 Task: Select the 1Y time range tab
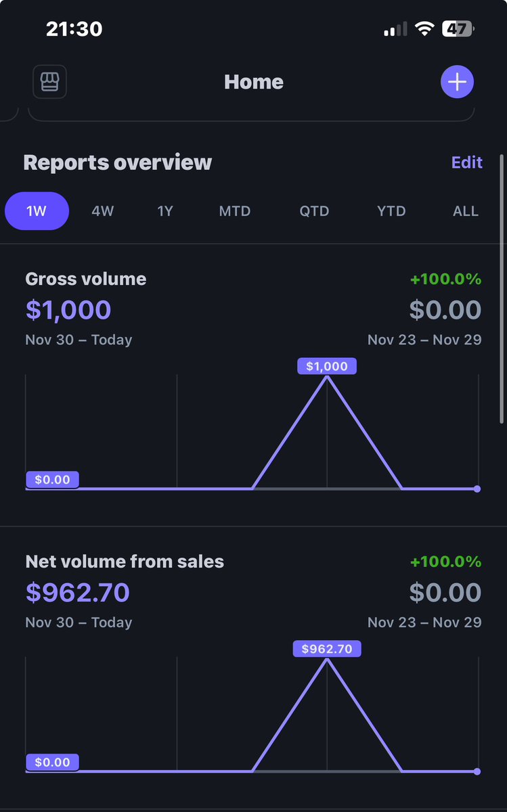[x=165, y=211]
